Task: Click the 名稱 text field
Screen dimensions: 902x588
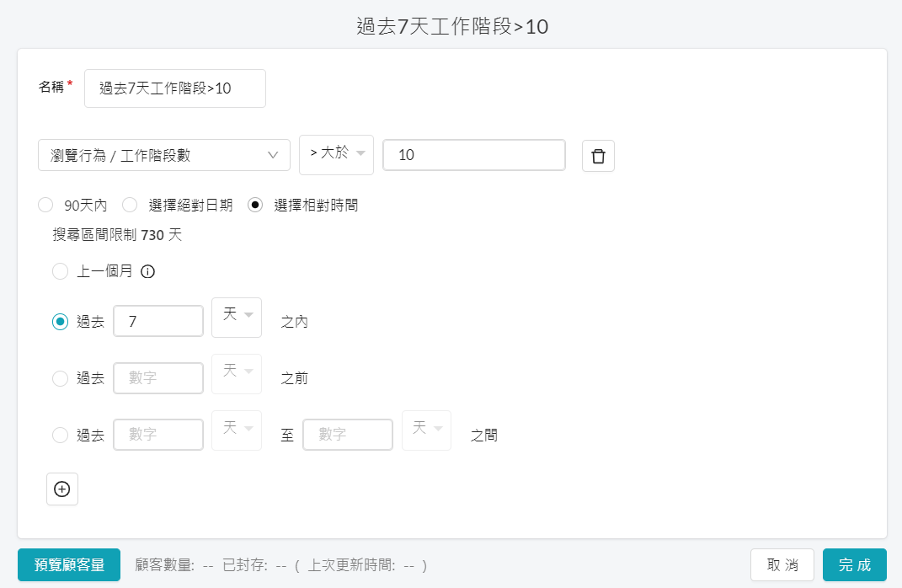Action: (175, 88)
